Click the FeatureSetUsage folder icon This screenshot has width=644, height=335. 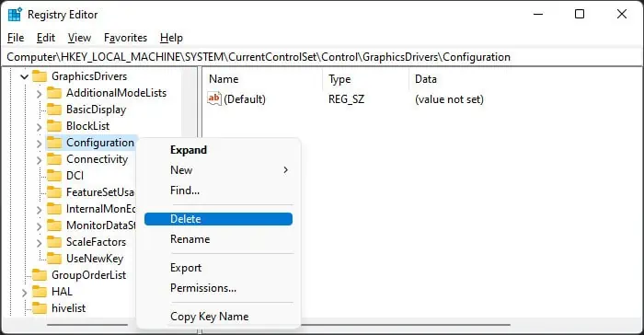(54, 192)
